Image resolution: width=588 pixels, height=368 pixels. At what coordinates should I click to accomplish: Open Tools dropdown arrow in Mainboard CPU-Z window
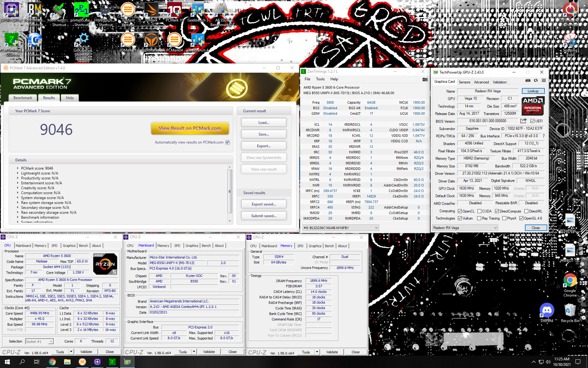[x=194, y=352]
